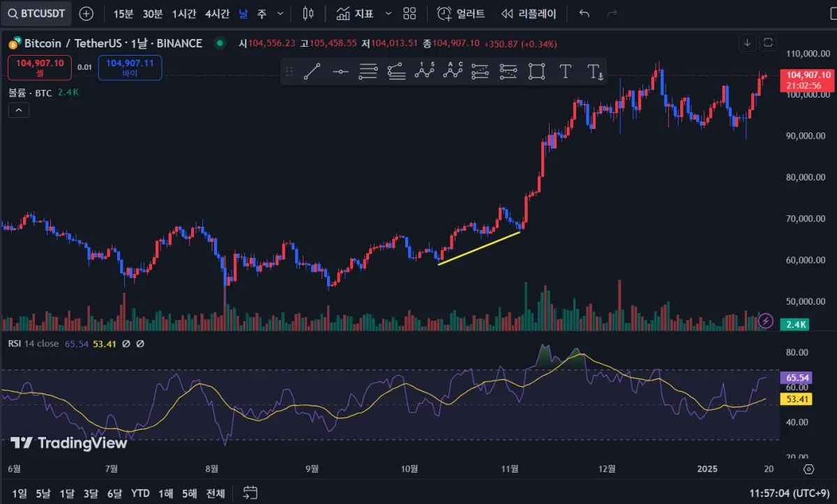Set the 5해 date range
This screenshot has height=504, width=837.
(x=189, y=494)
